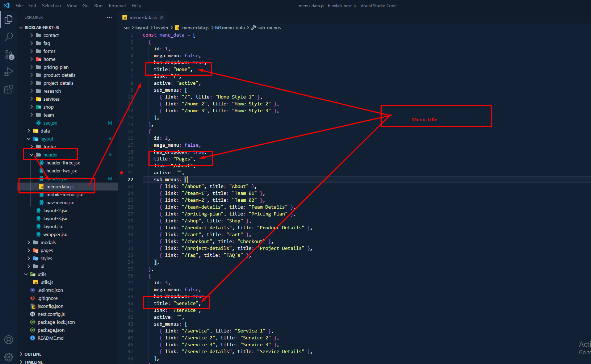Open the Search view icon
The image size is (591, 364).
click(9, 37)
